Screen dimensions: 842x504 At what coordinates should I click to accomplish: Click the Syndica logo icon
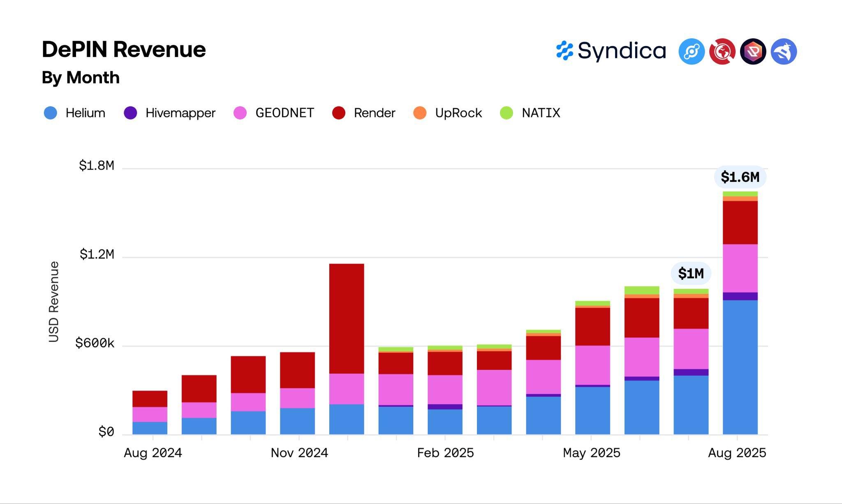tap(564, 51)
